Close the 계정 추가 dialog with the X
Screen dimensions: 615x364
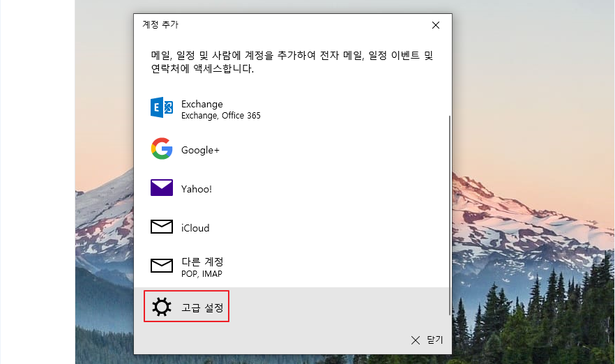tap(436, 25)
